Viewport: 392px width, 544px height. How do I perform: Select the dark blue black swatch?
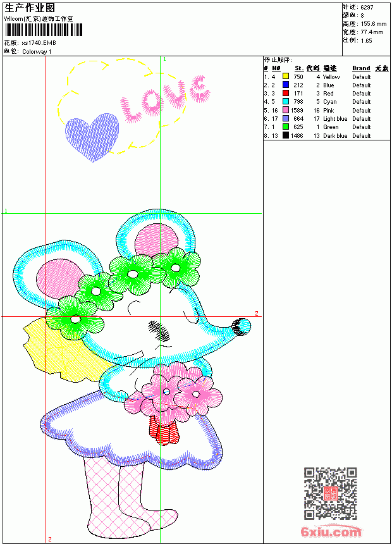(x=286, y=135)
